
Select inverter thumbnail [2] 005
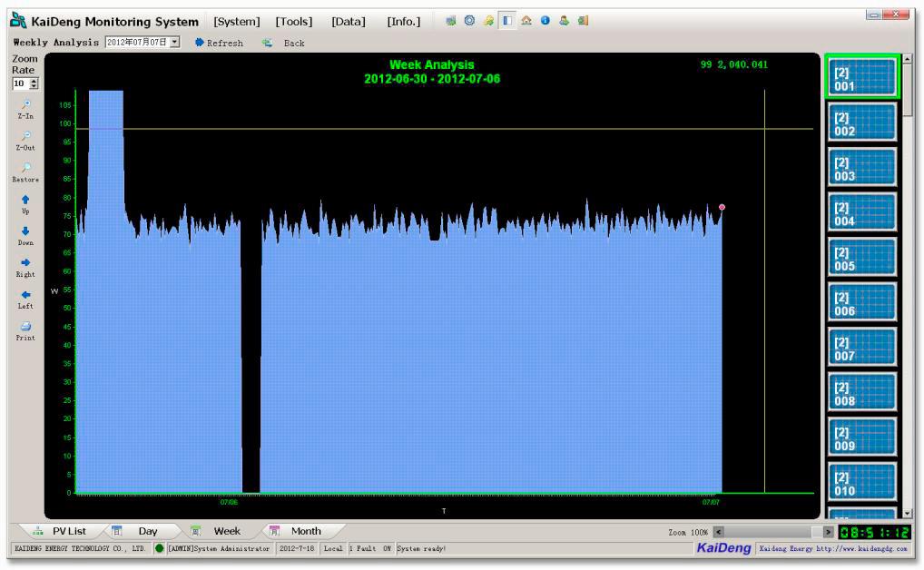tap(862, 257)
